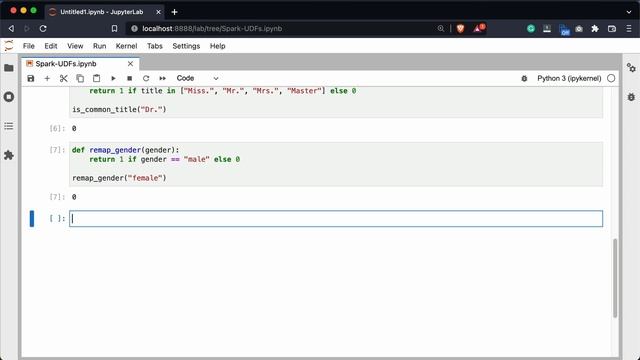Open the Brave wallet icon

611,29
